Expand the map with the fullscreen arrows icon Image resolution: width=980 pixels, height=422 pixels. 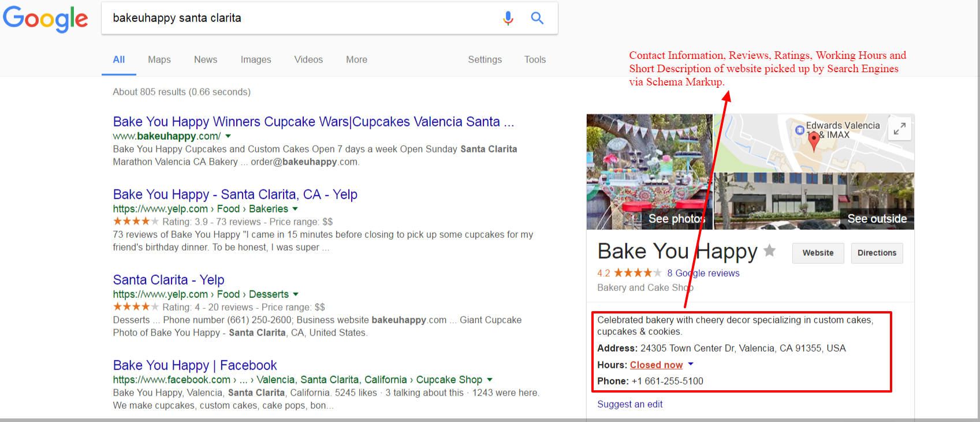899,129
